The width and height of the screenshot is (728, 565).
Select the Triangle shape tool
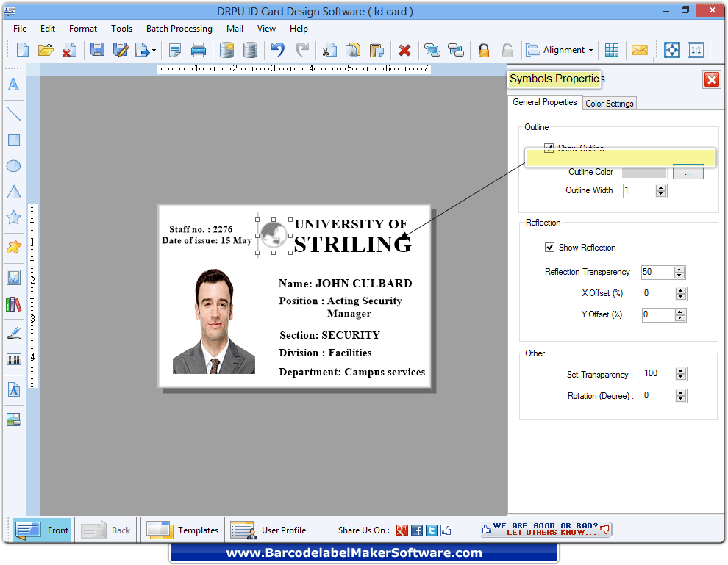click(x=14, y=192)
